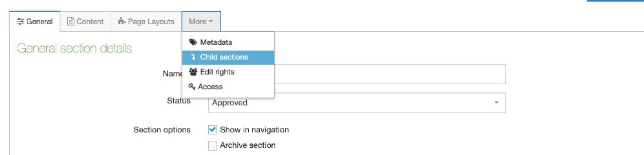Viewport: 644px width, 155px height.
Task: Click the key icon beside Access
Action: [x=192, y=87]
